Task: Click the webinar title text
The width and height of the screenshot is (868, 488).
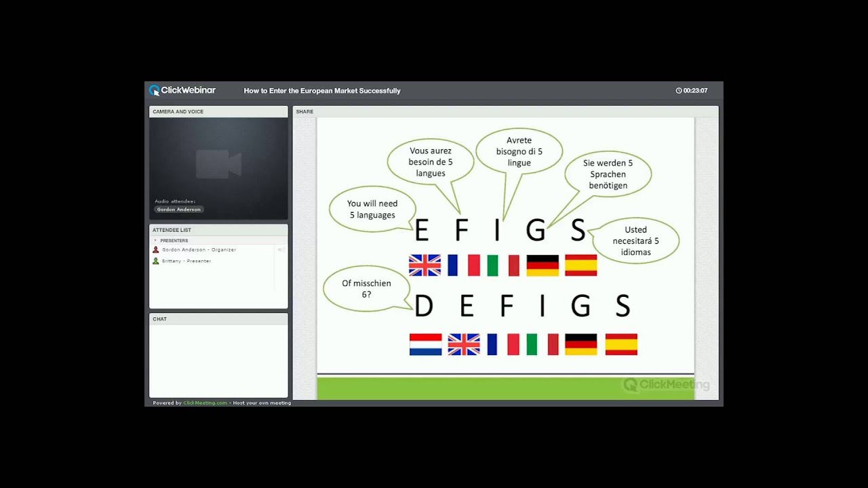Action: tap(322, 91)
